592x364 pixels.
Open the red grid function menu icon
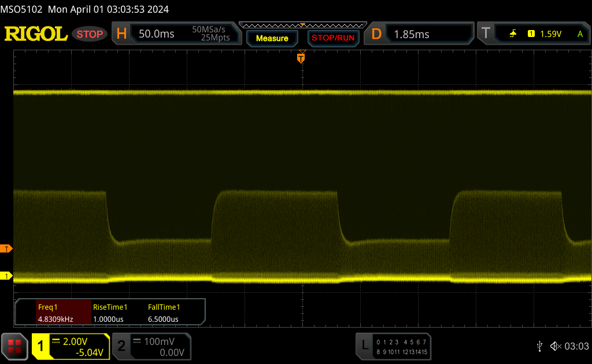point(14,346)
